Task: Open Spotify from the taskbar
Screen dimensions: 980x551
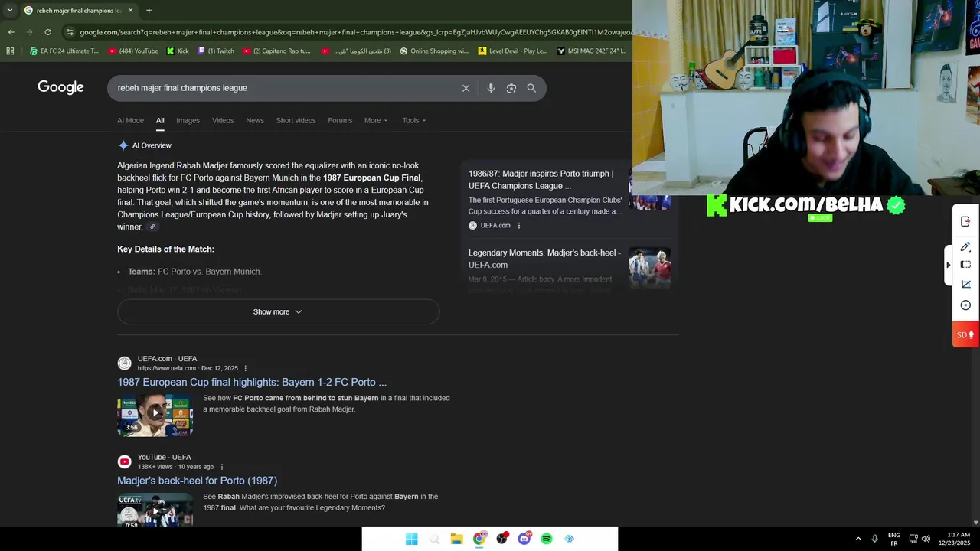Action: [547, 539]
